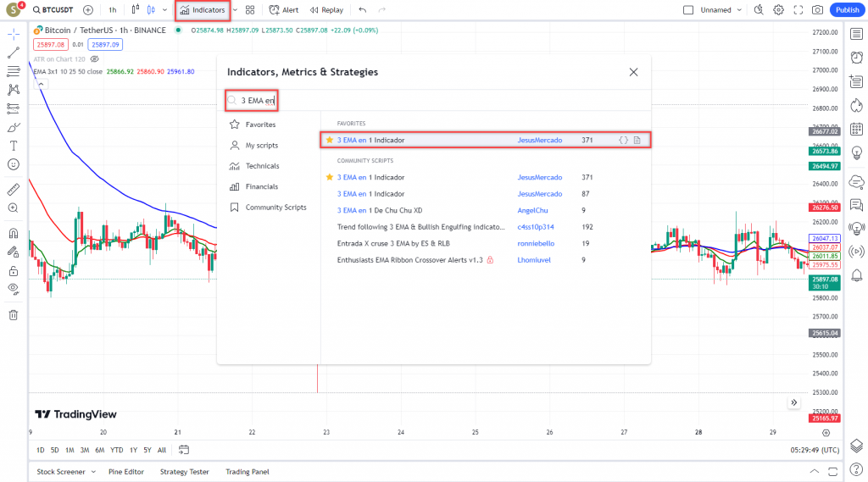Close the Indicators, Metrics & Strategies dialog
Viewport: 868px width, 482px height.
633,73
